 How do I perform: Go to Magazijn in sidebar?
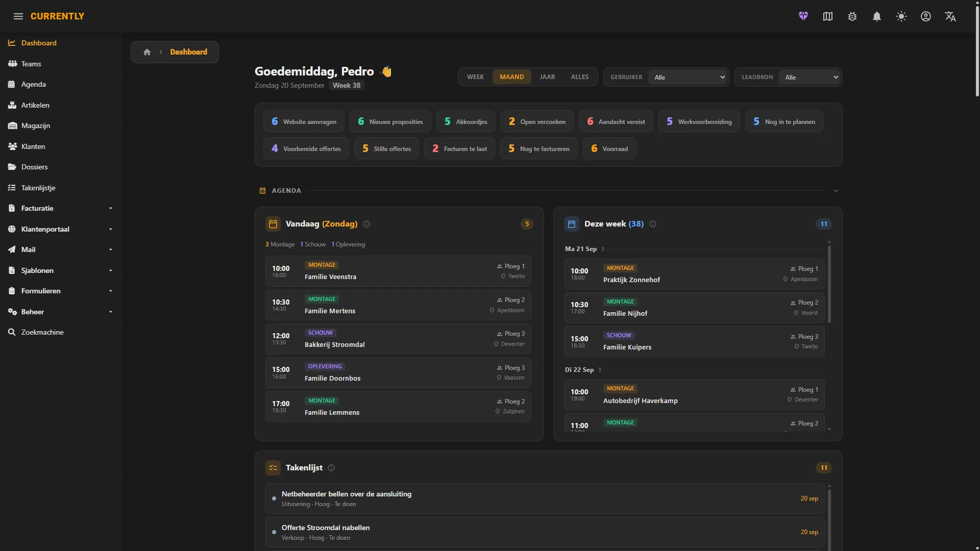(x=61, y=126)
